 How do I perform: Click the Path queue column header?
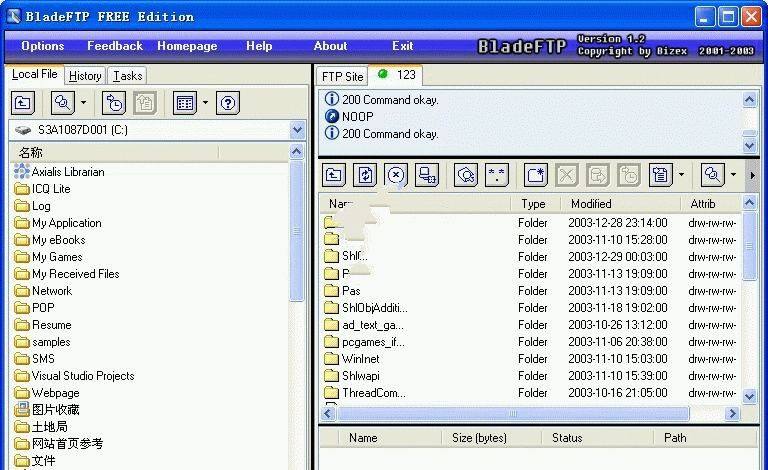coord(705,438)
